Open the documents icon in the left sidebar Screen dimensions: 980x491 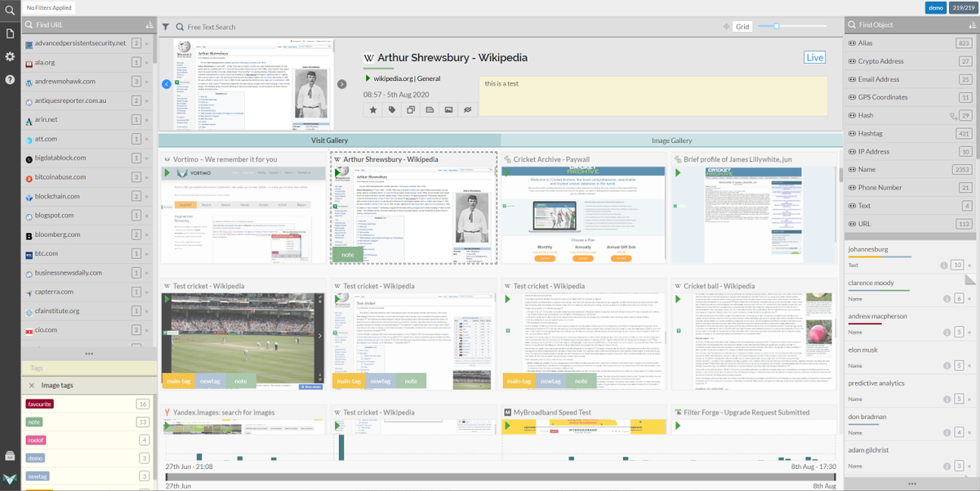pyautogui.click(x=10, y=33)
